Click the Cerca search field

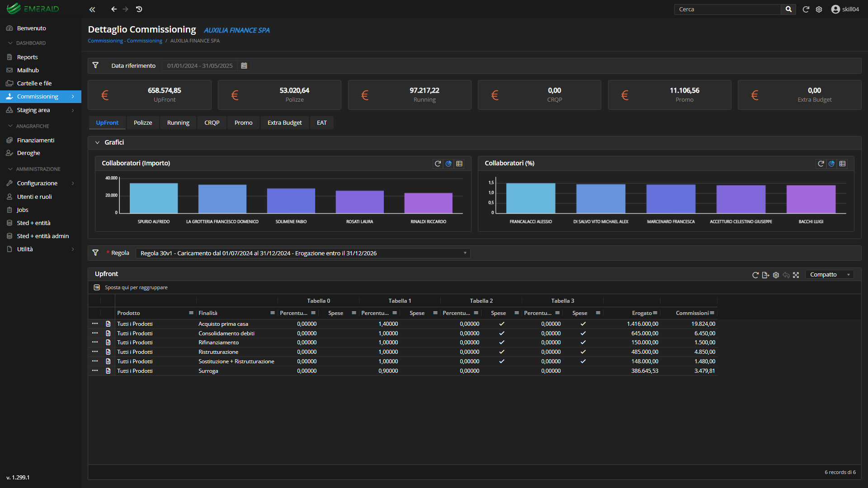tap(728, 9)
